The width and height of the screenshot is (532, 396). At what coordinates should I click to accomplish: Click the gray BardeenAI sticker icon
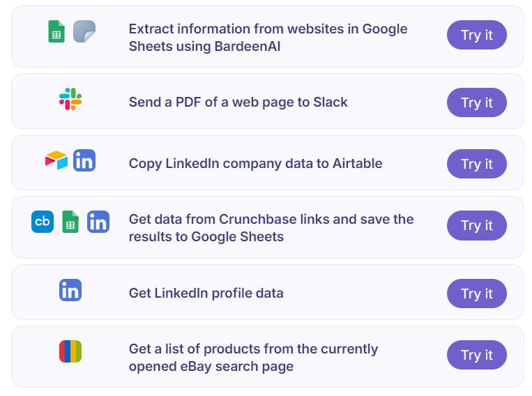(x=84, y=31)
